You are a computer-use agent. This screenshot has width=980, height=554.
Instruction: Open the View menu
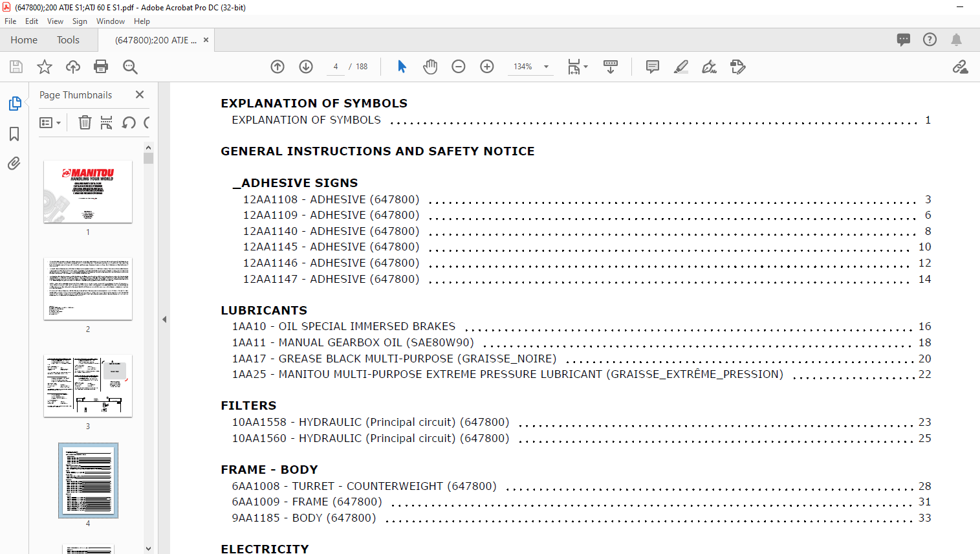(55, 21)
